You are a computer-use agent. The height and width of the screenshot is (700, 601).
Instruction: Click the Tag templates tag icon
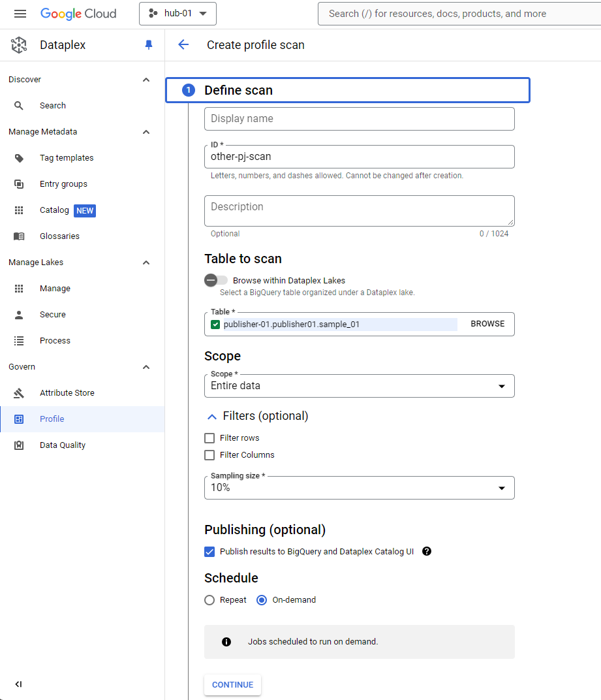pos(19,158)
